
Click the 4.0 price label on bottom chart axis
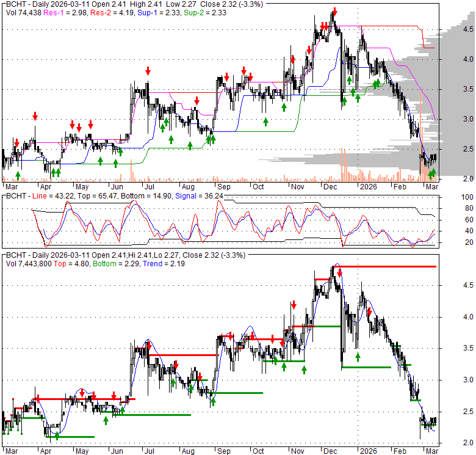click(468, 317)
